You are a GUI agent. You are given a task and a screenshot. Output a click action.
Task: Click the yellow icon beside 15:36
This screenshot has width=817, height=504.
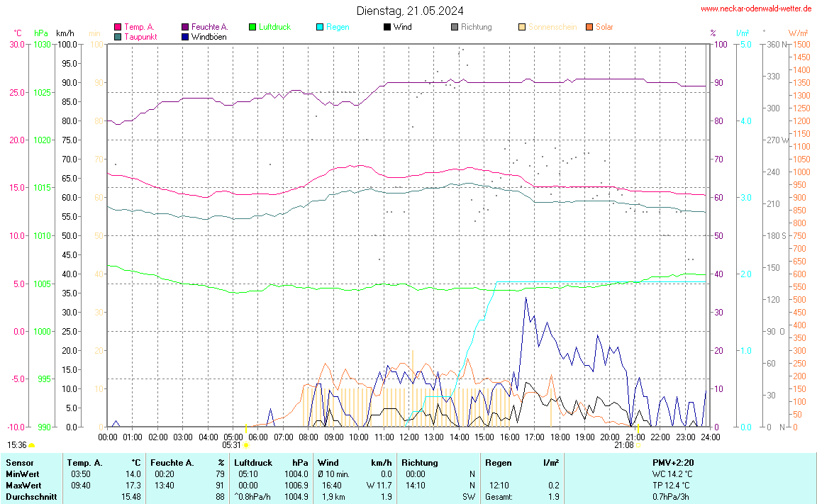[x=32, y=445]
